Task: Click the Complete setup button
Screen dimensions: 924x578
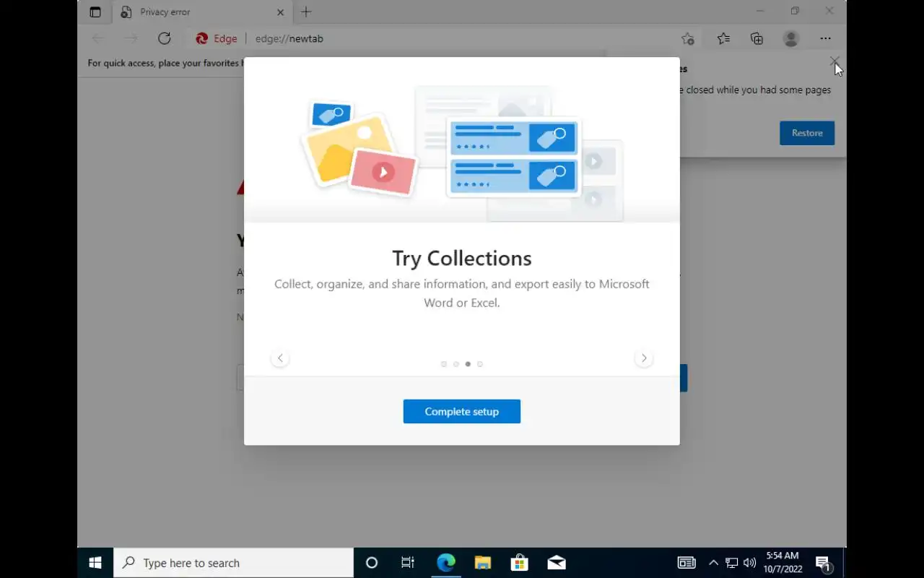Action: [x=461, y=411]
